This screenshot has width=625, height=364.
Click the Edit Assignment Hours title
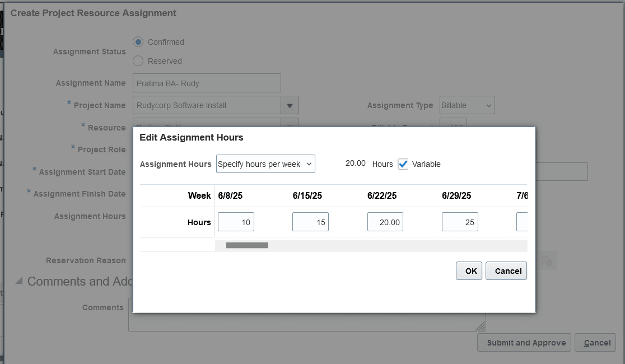(x=192, y=137)
